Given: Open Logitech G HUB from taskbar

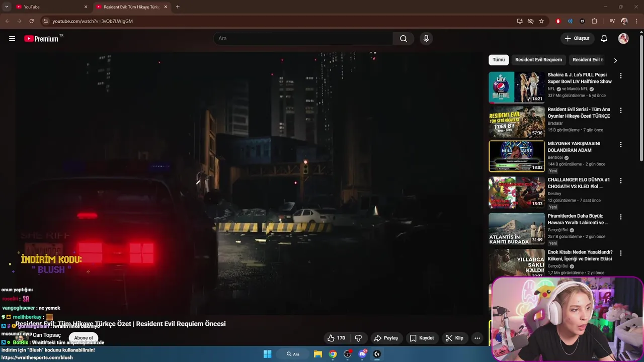Looking at the screenshot, I should click(377, 354).
